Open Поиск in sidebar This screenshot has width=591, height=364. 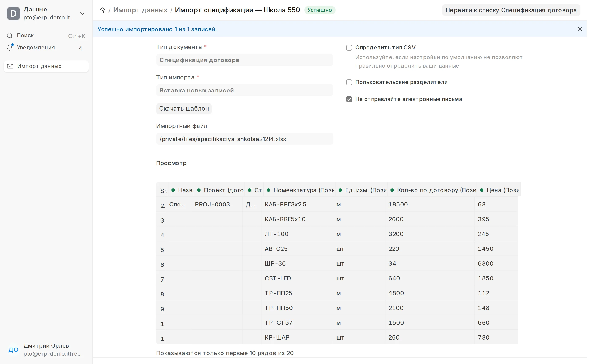click(x=46, y=36)
